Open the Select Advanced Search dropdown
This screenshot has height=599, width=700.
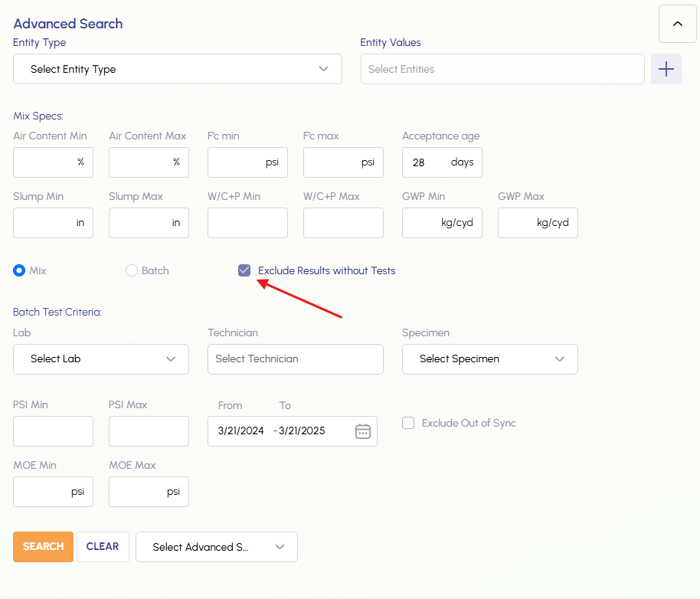216,547
